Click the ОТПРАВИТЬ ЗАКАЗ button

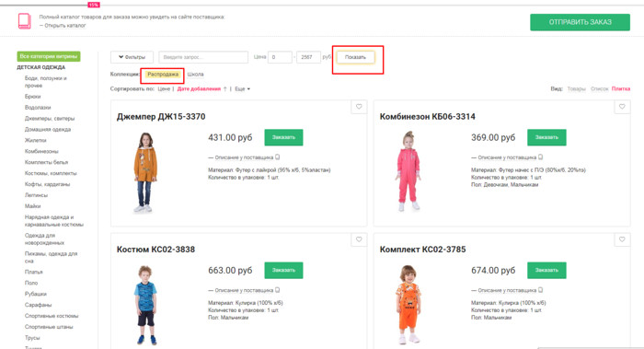click(580, 22)
